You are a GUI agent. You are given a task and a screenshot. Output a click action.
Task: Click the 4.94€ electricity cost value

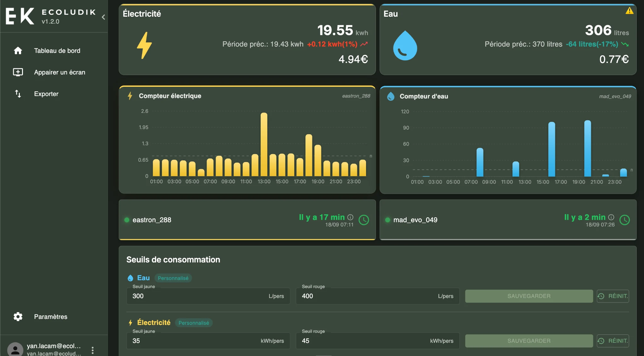[353, 59]
